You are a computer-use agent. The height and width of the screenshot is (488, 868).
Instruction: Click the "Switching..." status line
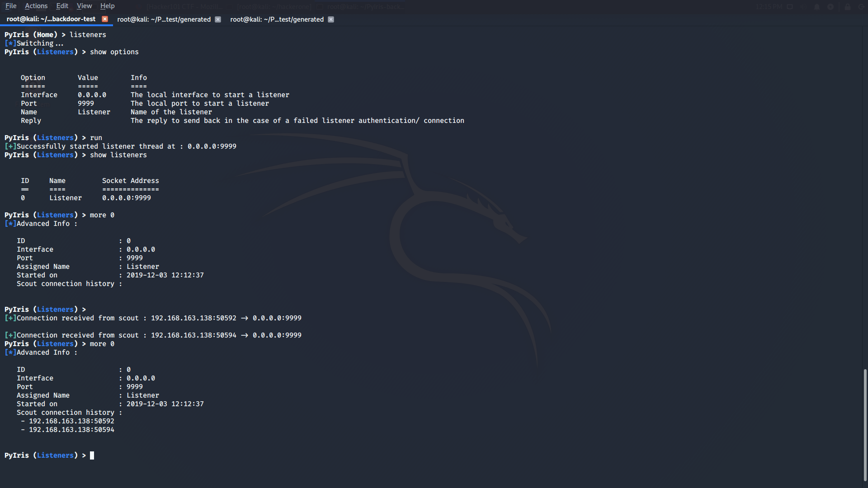tap(34, 43)
